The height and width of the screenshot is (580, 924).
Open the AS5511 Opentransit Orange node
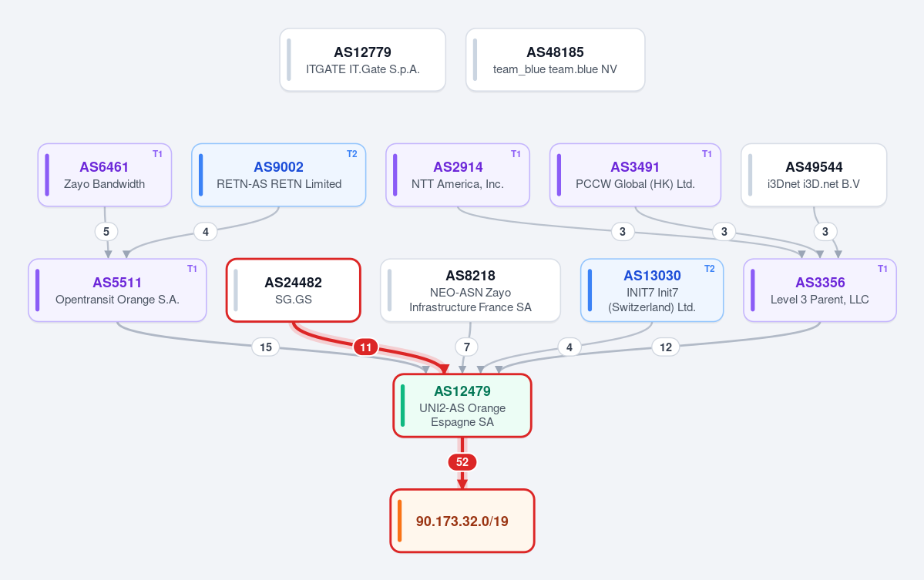pos(117,290)
